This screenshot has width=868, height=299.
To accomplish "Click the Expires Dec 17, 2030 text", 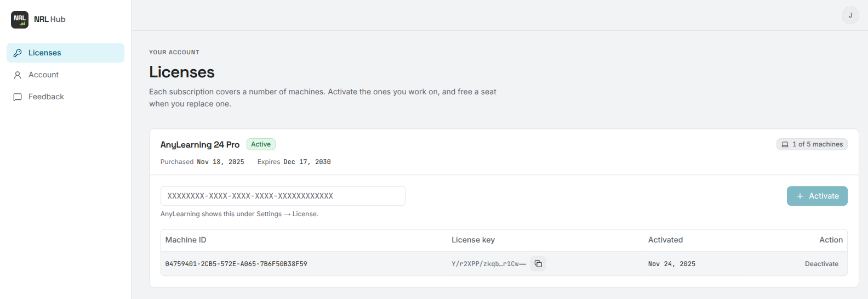I will point(294,162).
